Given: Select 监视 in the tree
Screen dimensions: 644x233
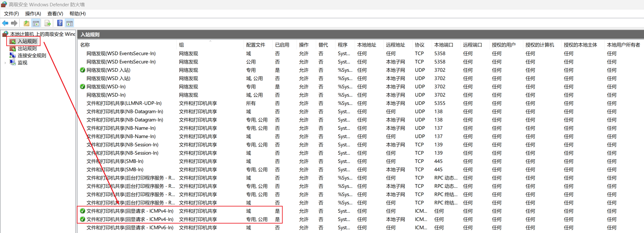Looking at the screenshot, I should coord(22,63).
